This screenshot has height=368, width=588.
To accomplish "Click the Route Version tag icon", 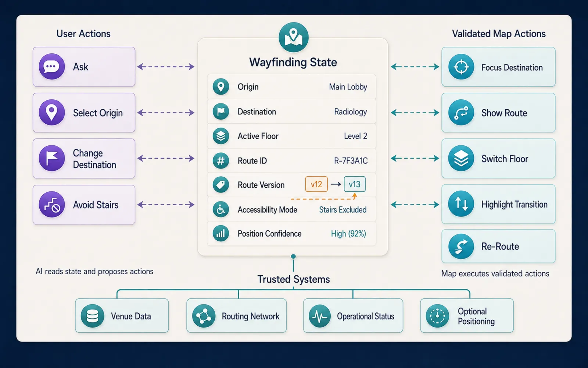I will pos(221,185).
